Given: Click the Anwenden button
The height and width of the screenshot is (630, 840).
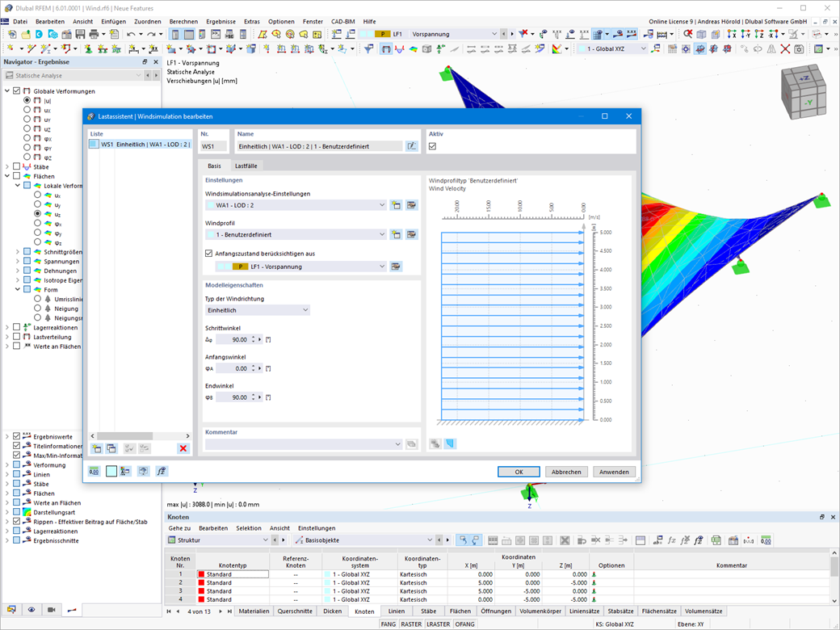Looking at the screenshot, I should point(614,471).
